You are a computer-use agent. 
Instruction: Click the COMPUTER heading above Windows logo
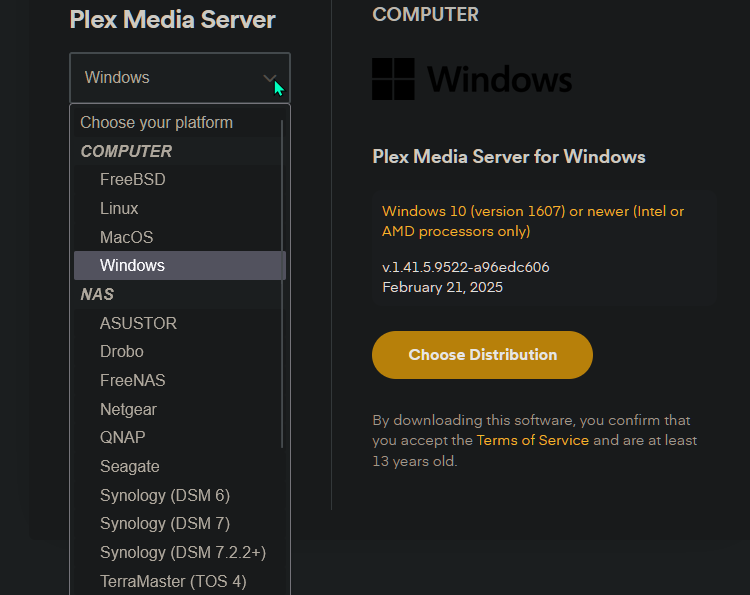425,14
